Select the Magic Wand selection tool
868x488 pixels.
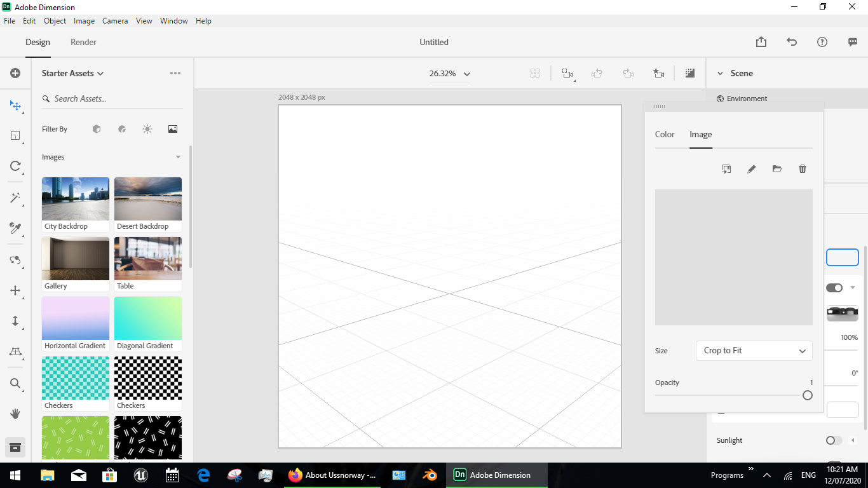point(15,198)
